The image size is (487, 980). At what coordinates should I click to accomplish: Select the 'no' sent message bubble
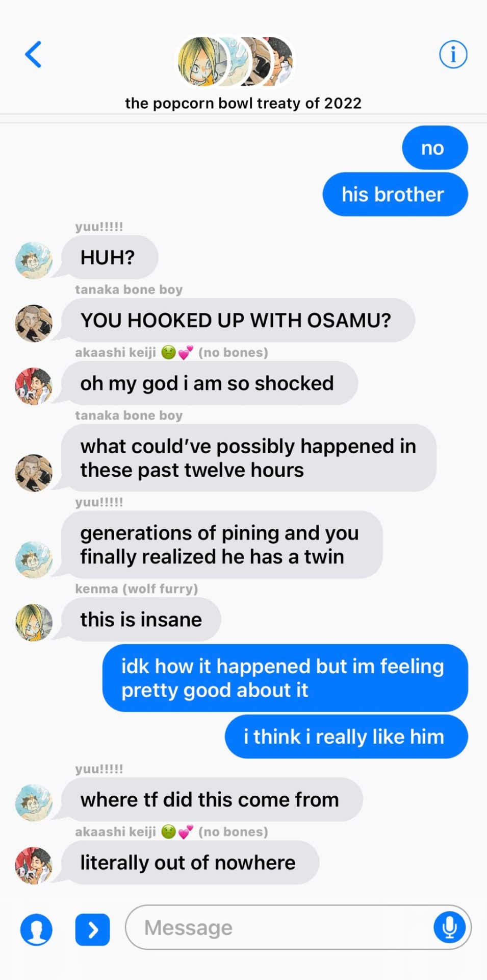435,148
